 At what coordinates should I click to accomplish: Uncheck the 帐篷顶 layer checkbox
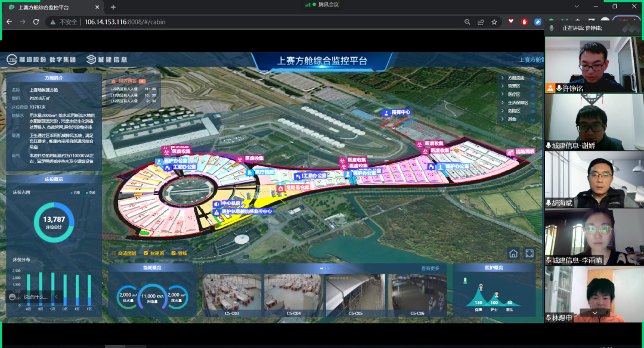click(146, 253)
